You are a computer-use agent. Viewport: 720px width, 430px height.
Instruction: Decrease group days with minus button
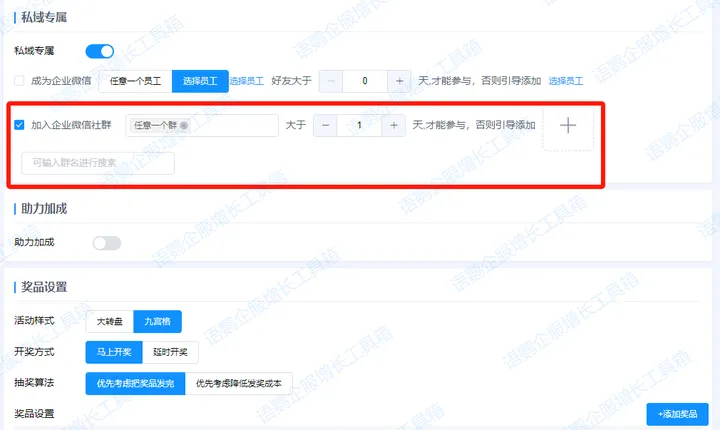pyautogui.click(x=326, y=125)
